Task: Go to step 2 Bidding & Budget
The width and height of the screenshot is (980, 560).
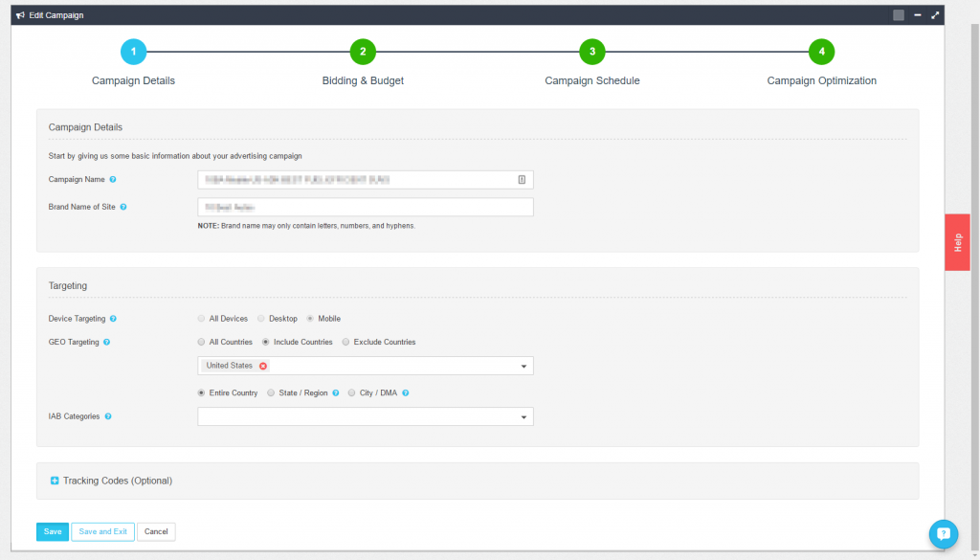Action: point(363,52)
